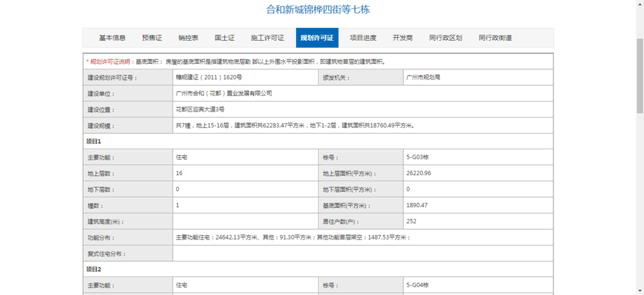The image size is (644, 295).
Task: Click the page title 合和新城锦桦四街等七栋
Action: [x=318, y=9]
